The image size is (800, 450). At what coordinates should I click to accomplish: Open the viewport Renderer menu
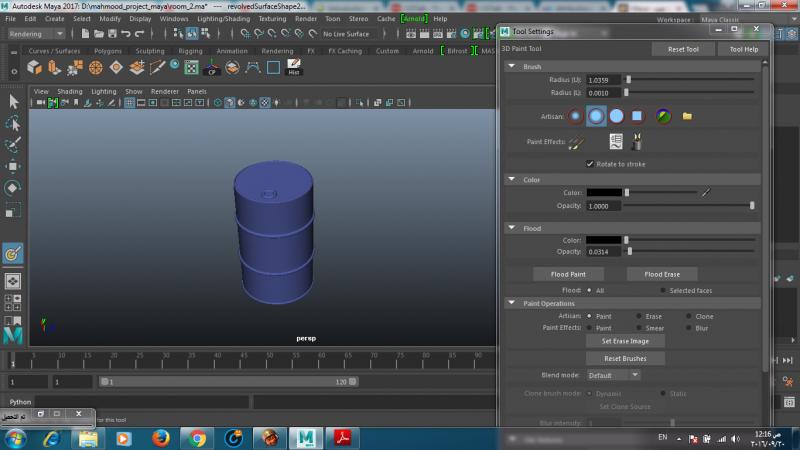point(164,91)
